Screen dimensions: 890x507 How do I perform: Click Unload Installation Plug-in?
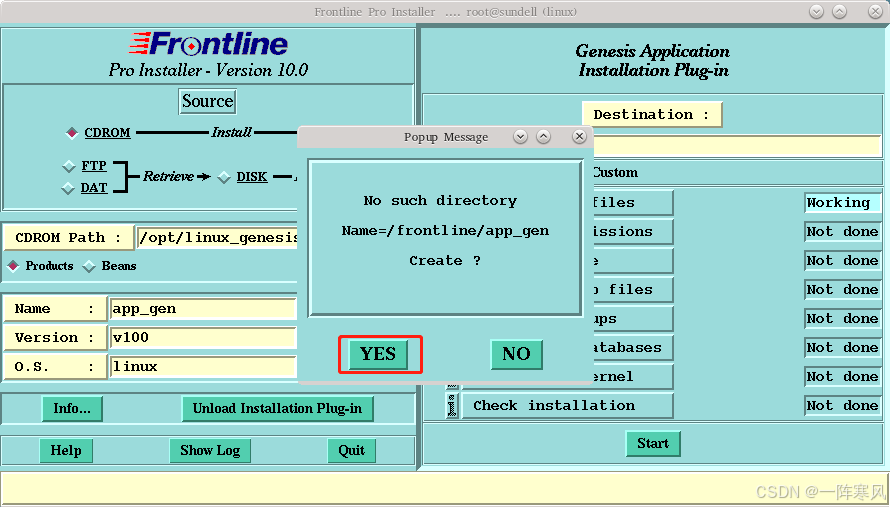coord(278,409)
